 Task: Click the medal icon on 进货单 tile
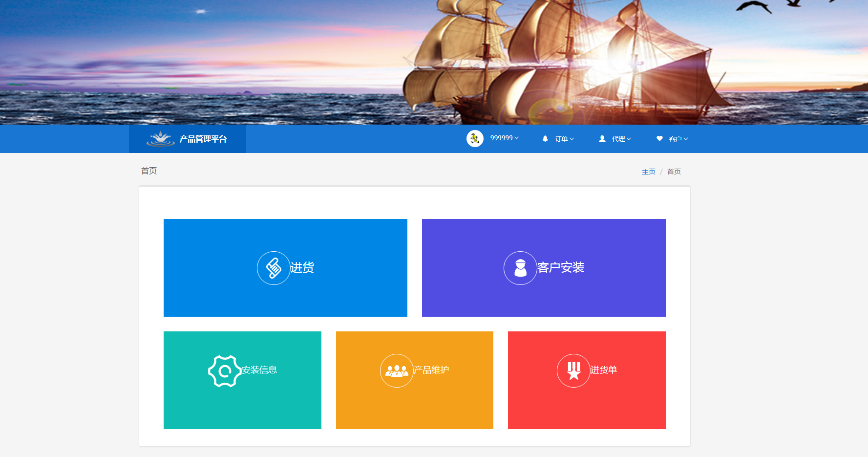(573, 370)
